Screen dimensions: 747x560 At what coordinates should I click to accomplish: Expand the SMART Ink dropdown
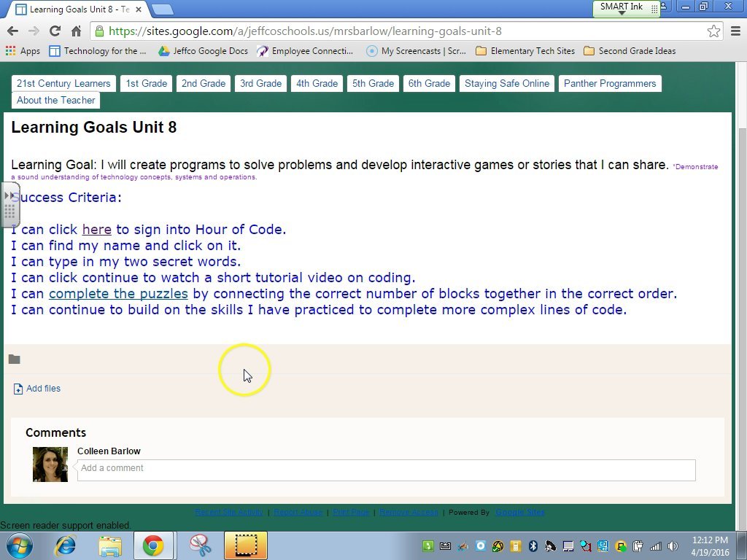pyautogui.click(x=622, y=13)
